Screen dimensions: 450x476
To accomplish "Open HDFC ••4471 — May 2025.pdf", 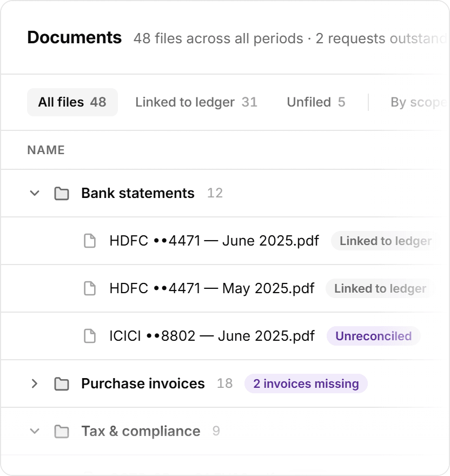I will 211,288.
